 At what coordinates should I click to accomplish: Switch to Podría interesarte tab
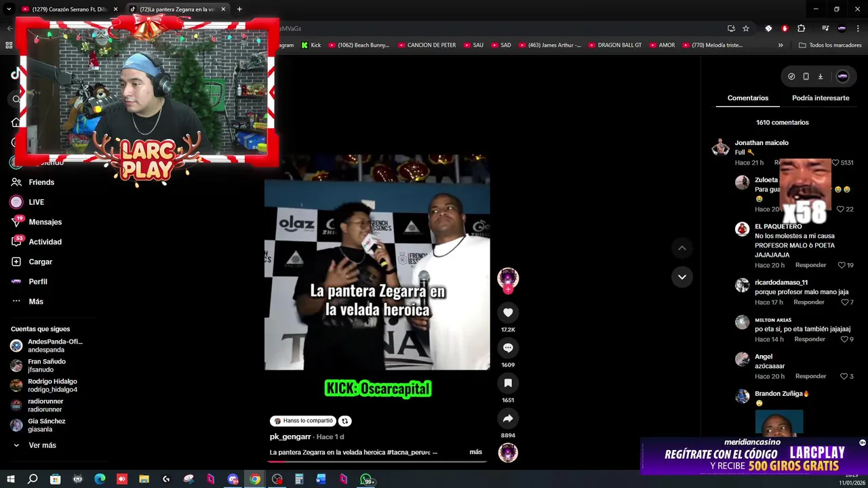tap(821, 98)
